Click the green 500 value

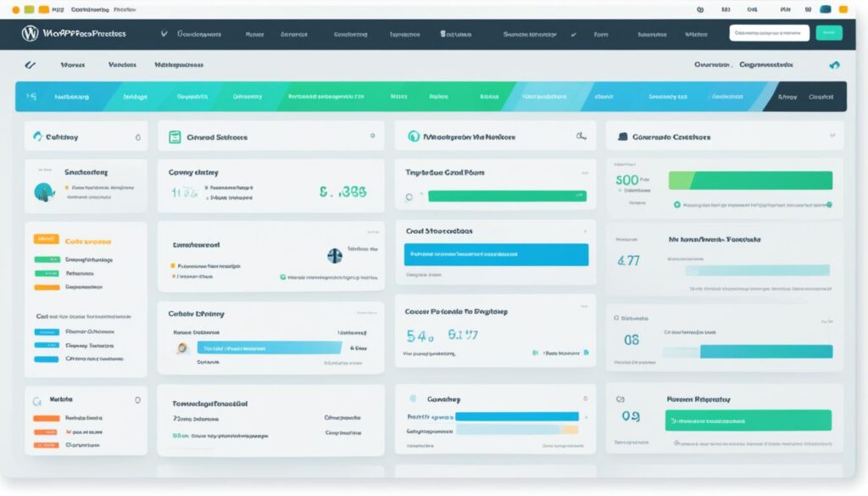(627, 180)
